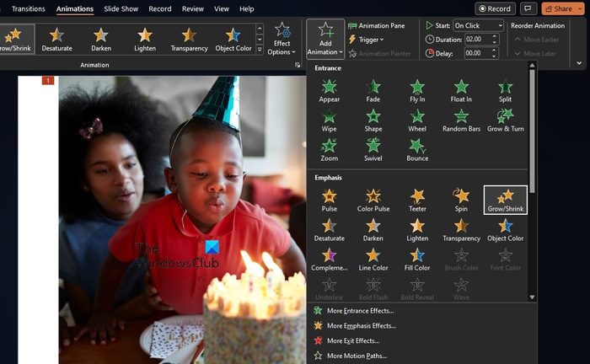Click Transparency in the ribbon animation gallery
Viewport: 590px width, 364px height.
click(x=189, y=40)
